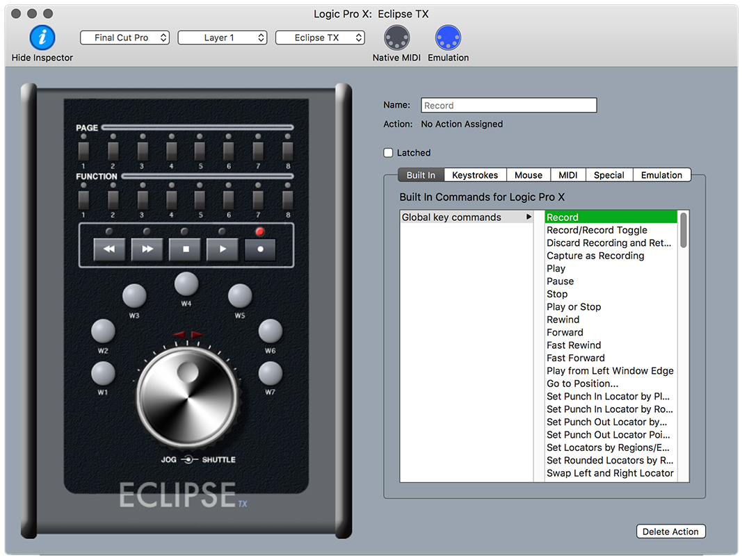The image size is (742, 560).
Task: Click the jog shuttle wheel
Action: pyautogui.click(x=188, y=395)
